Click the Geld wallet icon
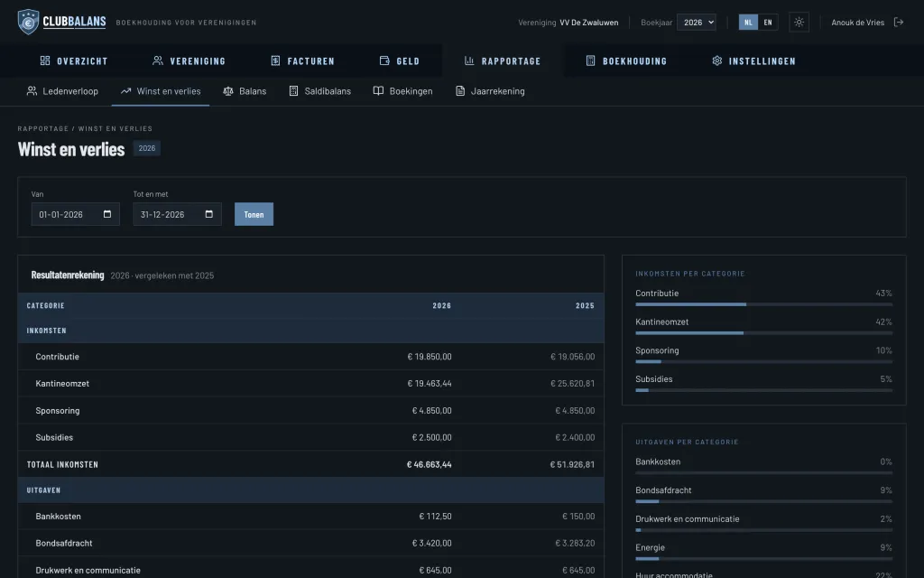The height and width of the screenshot is (578, 924). click(x=384, y=61)
